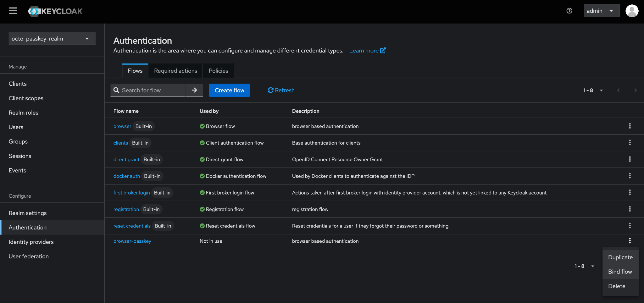Open the help question mark icon

pos(569,11)
